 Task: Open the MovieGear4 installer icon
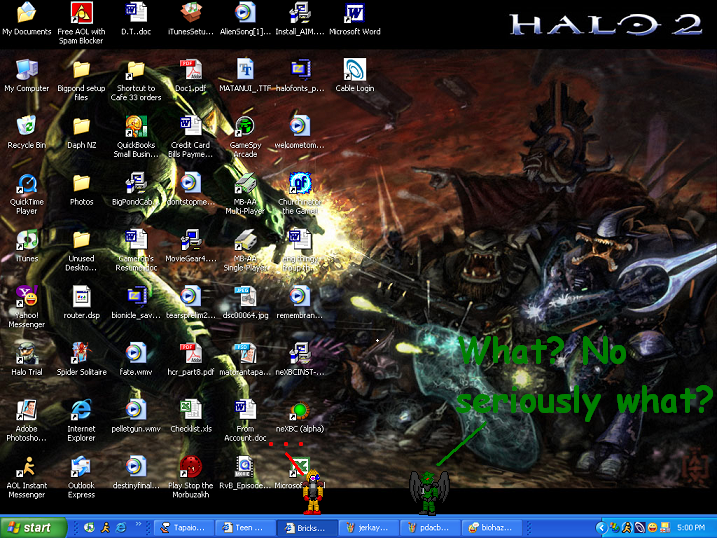click(191, 240)
